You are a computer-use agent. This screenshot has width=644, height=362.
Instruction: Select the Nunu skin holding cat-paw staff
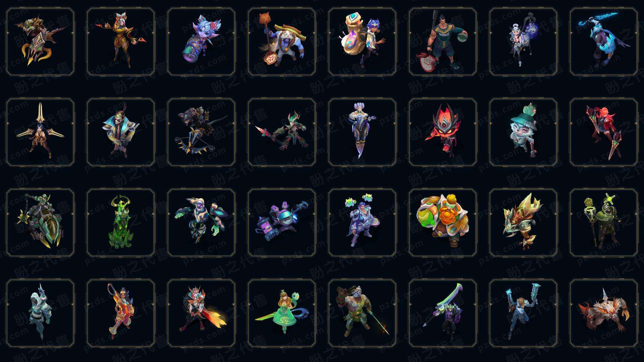[x=282, y=42]
